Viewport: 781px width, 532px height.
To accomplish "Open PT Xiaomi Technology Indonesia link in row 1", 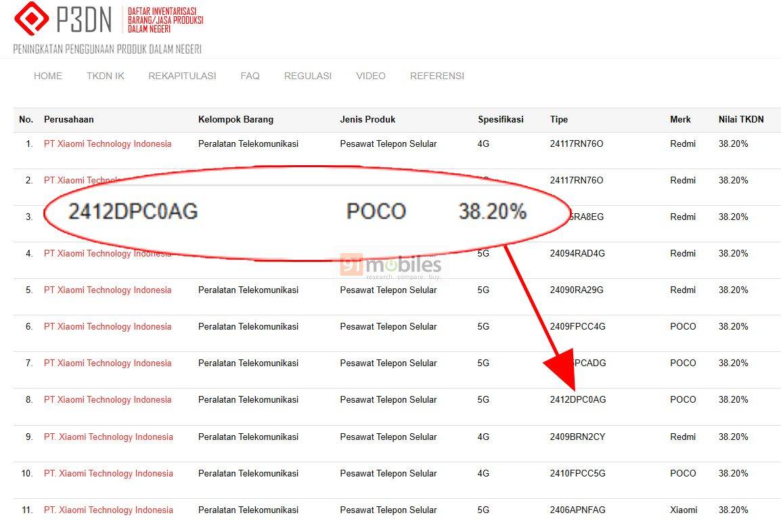I will tap(108, 143).
